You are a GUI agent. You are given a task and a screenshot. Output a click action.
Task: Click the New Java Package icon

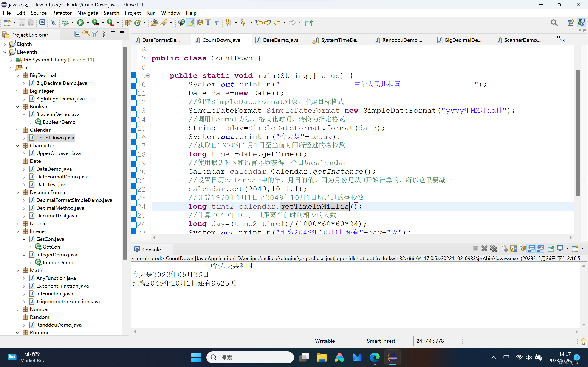point(128,23)
